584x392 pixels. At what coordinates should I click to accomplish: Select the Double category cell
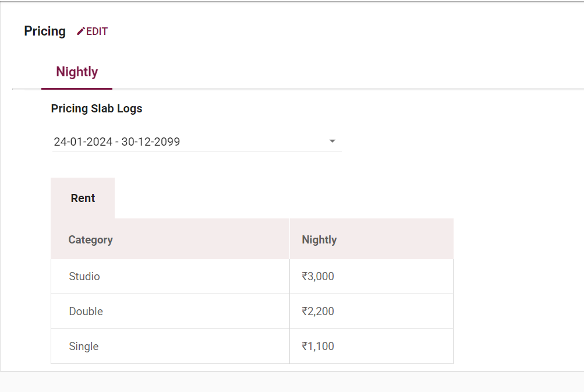pos(86,312)
